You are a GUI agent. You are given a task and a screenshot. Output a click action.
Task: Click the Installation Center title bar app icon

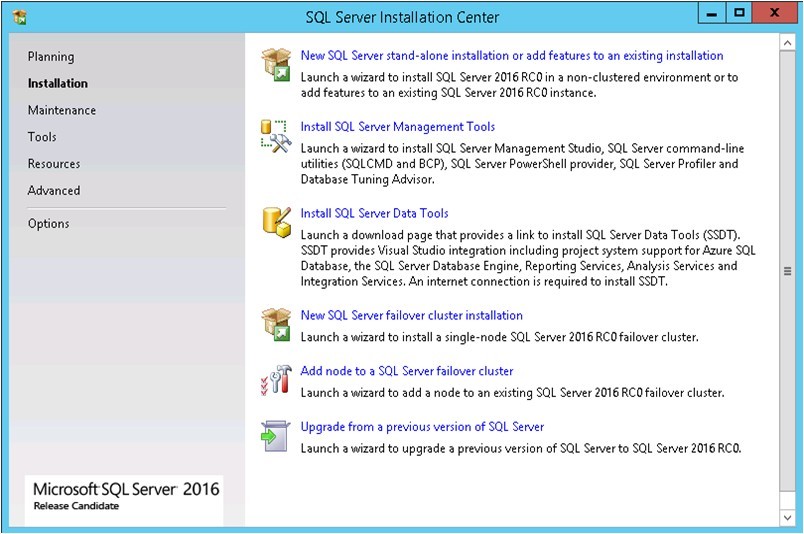(x=20, y=17)
